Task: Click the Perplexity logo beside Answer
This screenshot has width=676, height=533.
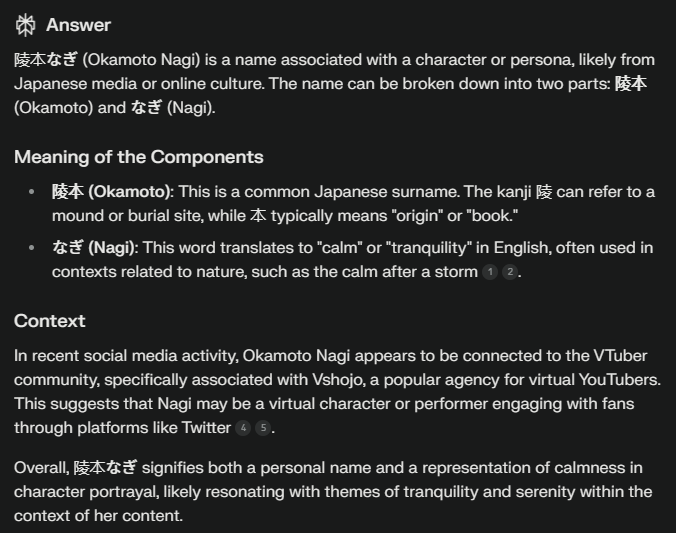Action: click(x=25, y=25)
